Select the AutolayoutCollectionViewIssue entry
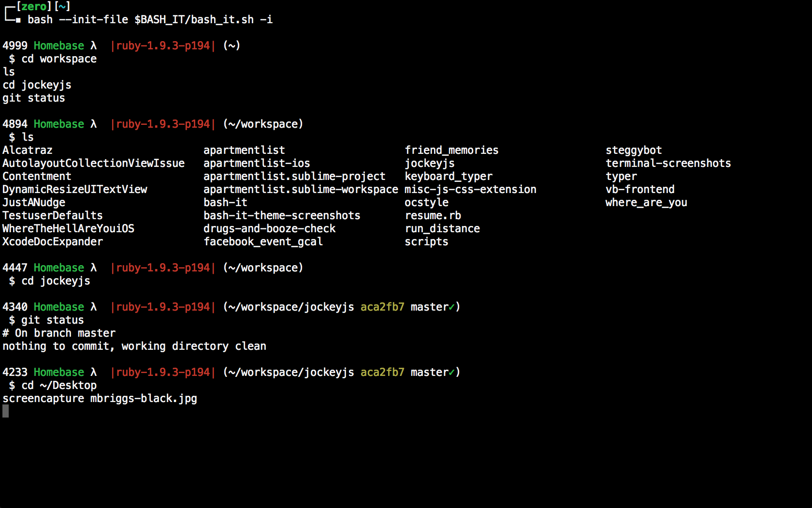 pos(93,164)
